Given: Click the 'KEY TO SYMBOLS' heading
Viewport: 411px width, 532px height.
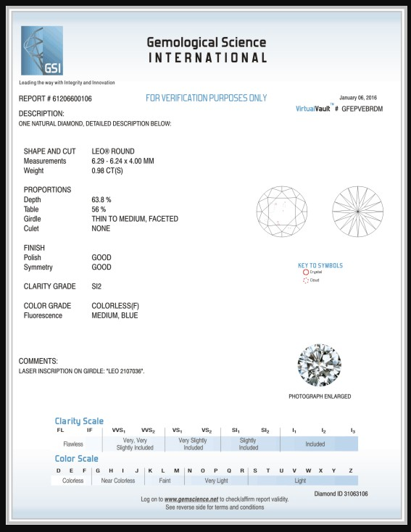Looking at the screenshot, I should (320, 265).
